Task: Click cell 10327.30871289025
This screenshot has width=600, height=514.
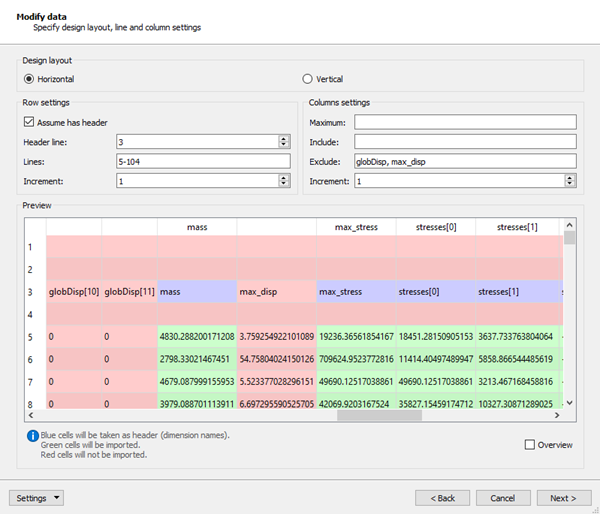Action: [x=517, y=401]
